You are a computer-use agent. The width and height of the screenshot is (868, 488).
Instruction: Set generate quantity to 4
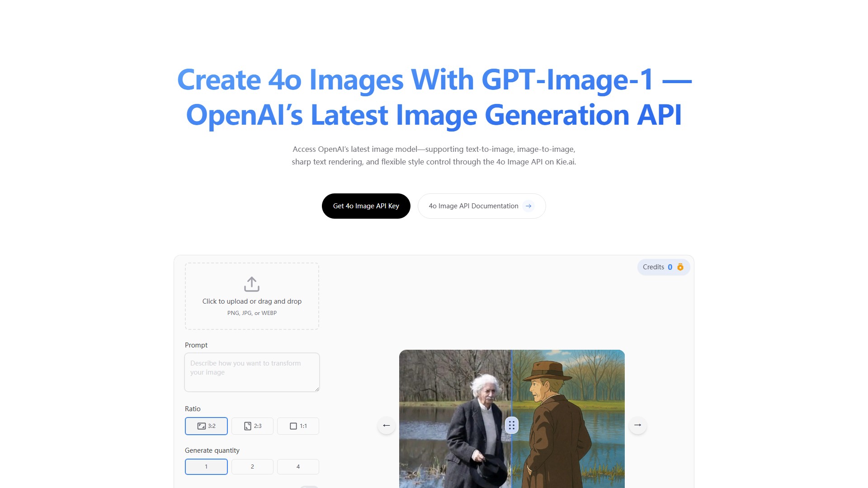click(298, 467)
